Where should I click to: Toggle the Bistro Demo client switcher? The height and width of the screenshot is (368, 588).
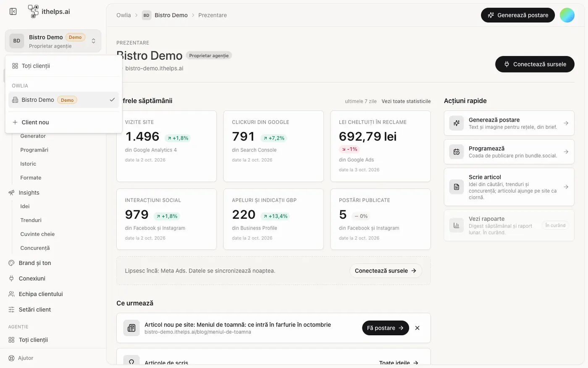click(53, 41)
